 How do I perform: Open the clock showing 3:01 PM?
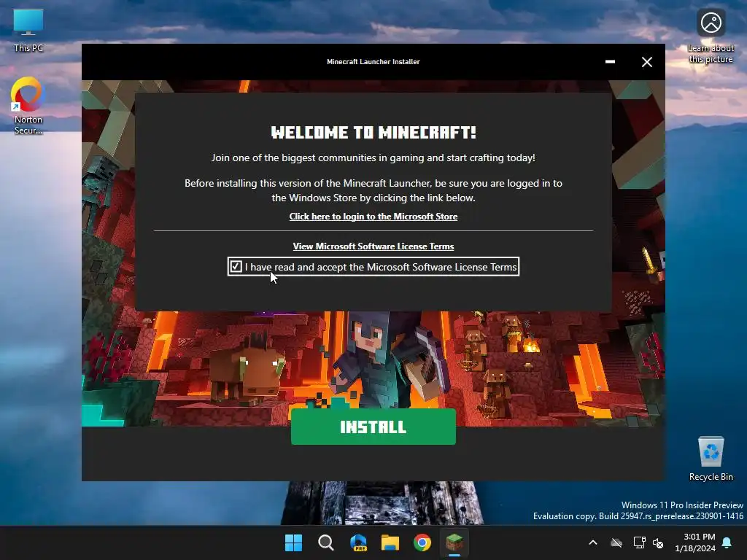[695, 542]
